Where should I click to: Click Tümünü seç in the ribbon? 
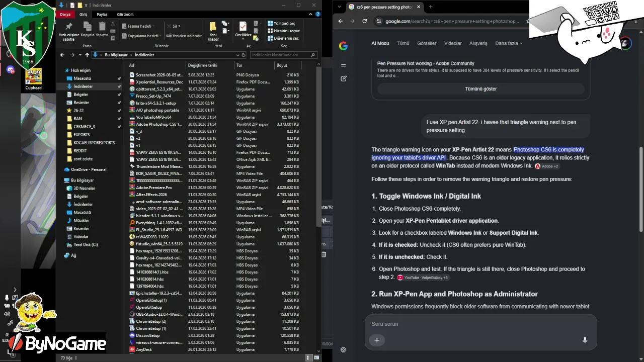coord(281,24)
